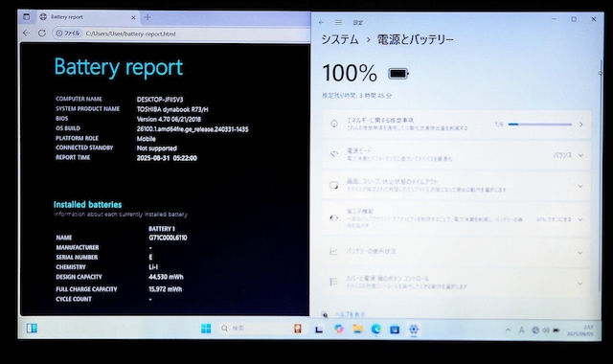
Task: Close the Battery report tab
Action: pos(133,17)
